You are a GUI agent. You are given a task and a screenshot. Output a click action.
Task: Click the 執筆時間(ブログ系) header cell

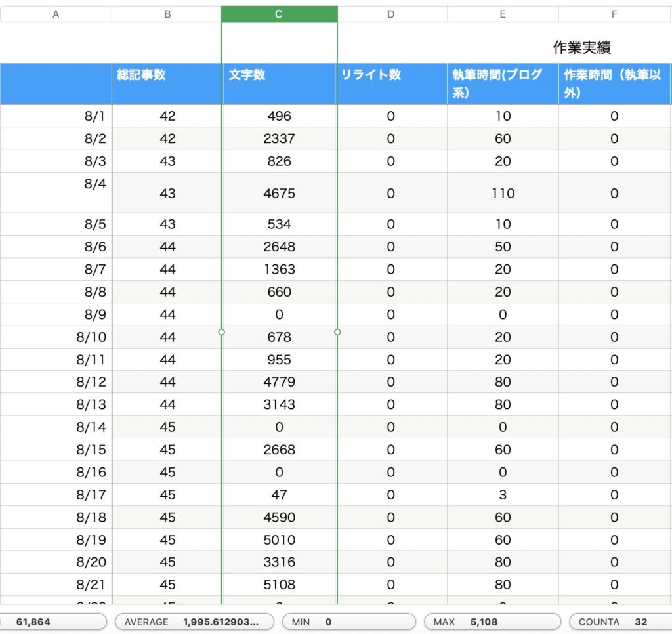pyautogui.click(x=503, y=83)
